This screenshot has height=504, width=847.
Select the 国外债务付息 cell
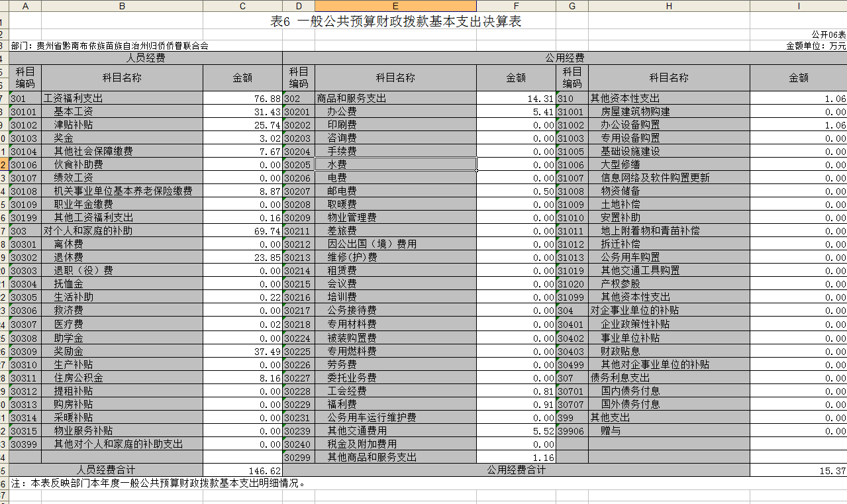pyautogui.click(x=669, y=404)
